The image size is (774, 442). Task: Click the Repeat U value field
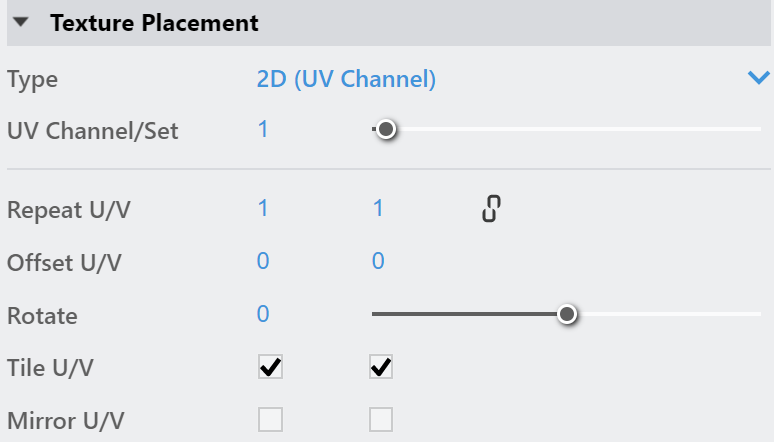click(263, 208)
